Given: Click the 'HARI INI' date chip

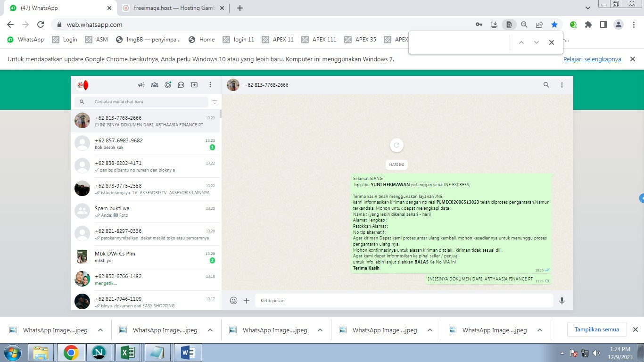Looking at the screenshot, I should (x=396, y=165).
